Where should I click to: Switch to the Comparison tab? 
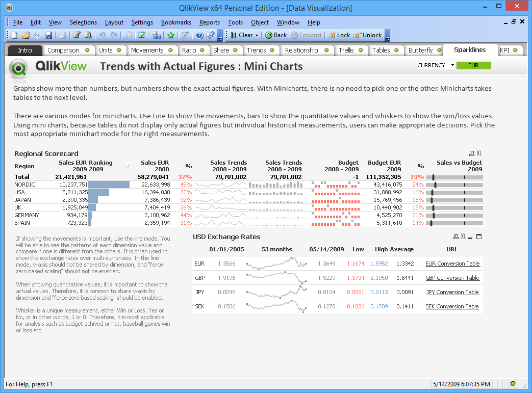tap(63, 50)
